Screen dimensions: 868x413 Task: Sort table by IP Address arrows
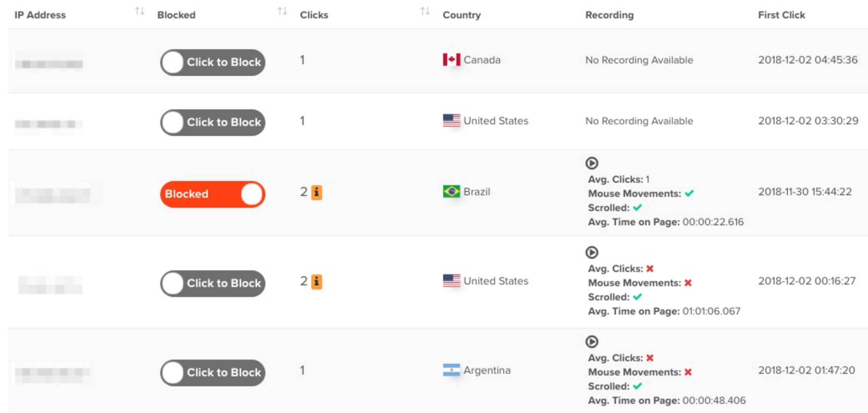[x=140, y=11]
